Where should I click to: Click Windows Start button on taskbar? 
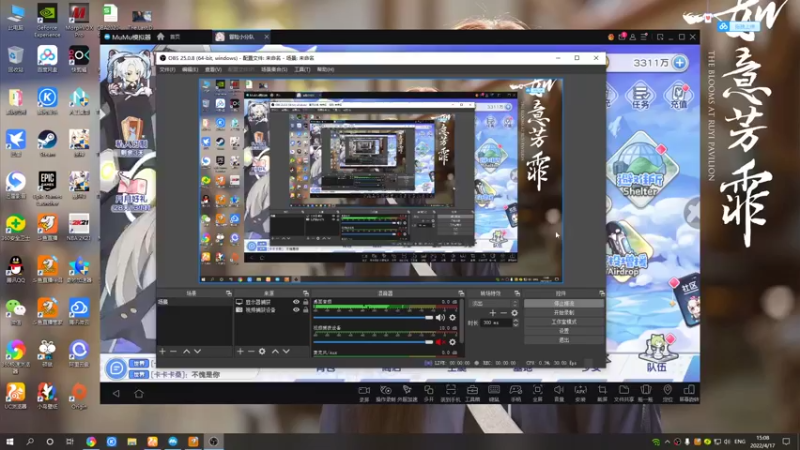click(10, 441)
